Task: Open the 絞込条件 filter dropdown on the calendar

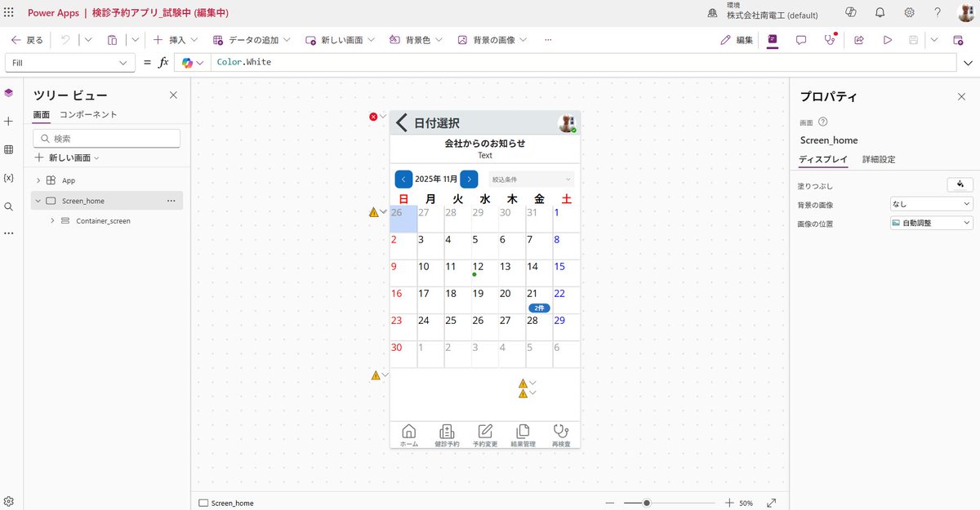Action: (531, 178)
